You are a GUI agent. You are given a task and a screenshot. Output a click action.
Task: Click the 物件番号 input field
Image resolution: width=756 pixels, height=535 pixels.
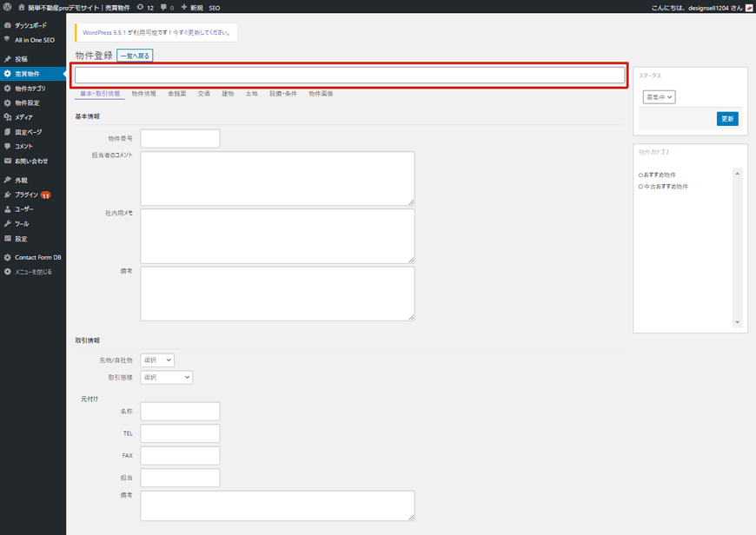pos(180,138)
